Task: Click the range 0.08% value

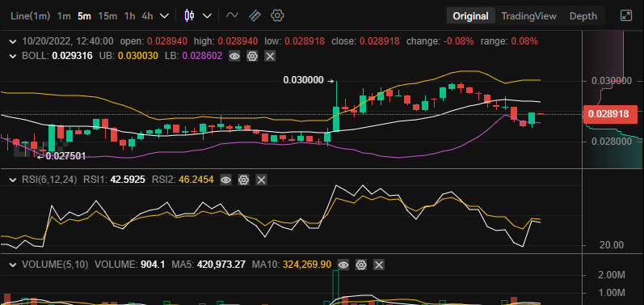Action: pos(524,41)
